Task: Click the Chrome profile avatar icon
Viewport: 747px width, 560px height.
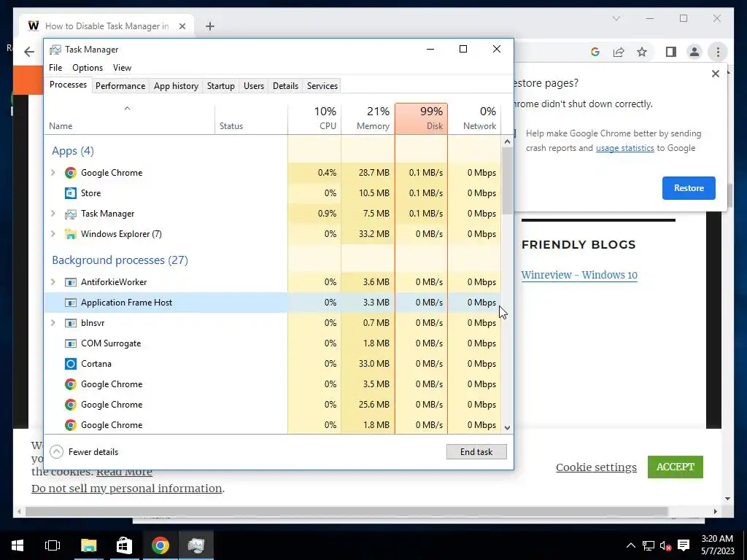Action: 694,52
